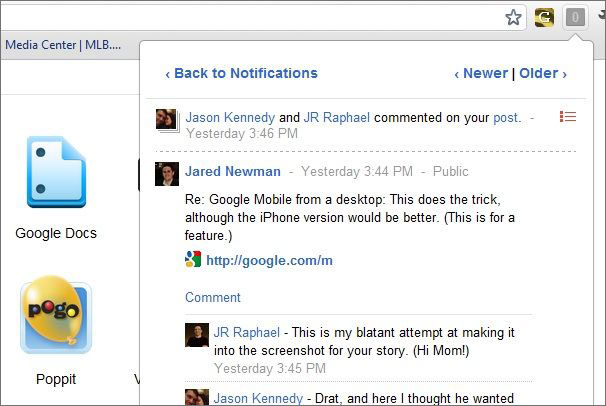The image size is (606, 406).
Task: Go Back to Notifications
Action: (242, 73)
